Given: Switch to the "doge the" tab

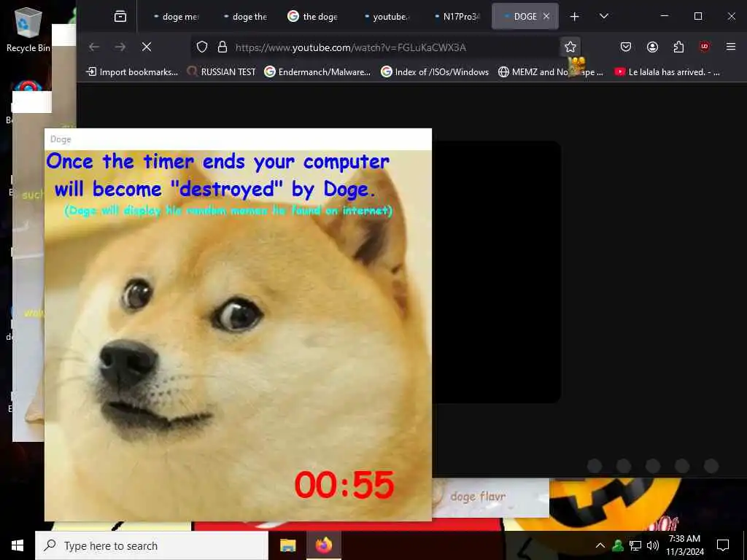Looking at the screenshot, I should tap(246, 17).
